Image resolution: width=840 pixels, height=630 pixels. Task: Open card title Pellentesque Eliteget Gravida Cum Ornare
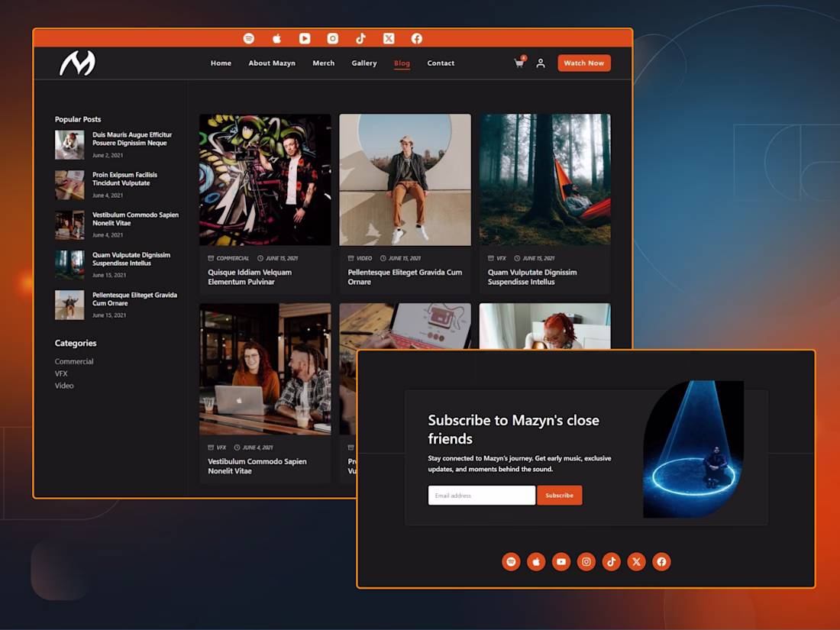point(405,277)
